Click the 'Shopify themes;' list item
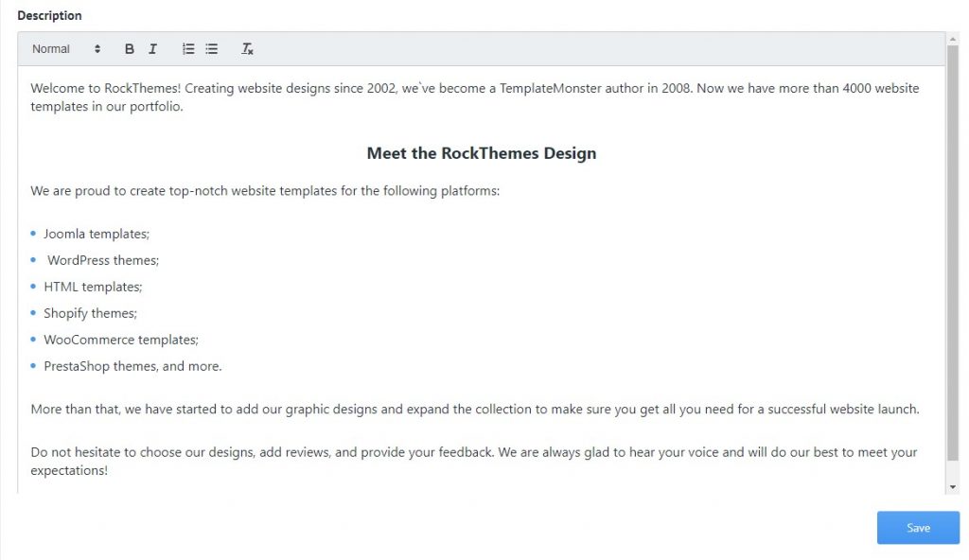969x560 pixels. click(90, 313)
